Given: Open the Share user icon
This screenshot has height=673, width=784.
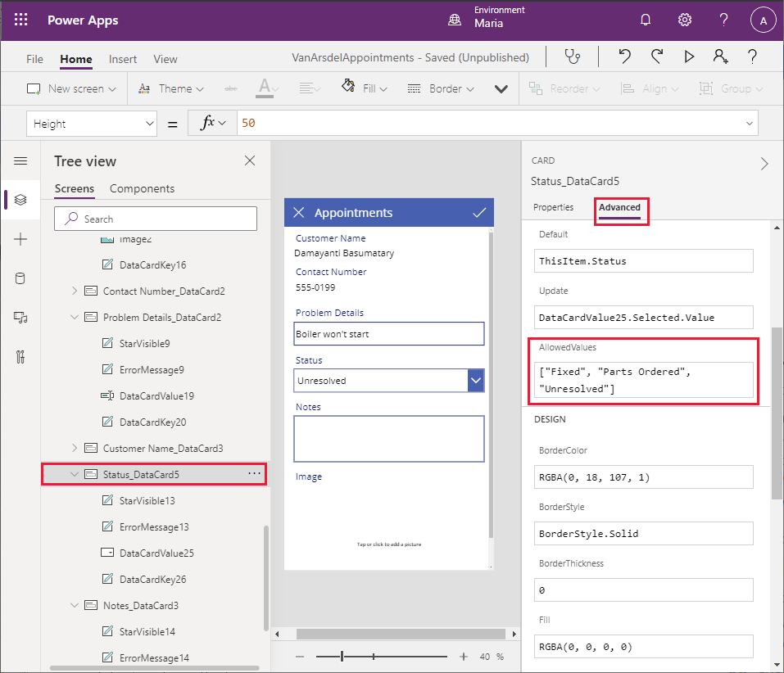Looking at the screenshot, I should coord(720,56).
